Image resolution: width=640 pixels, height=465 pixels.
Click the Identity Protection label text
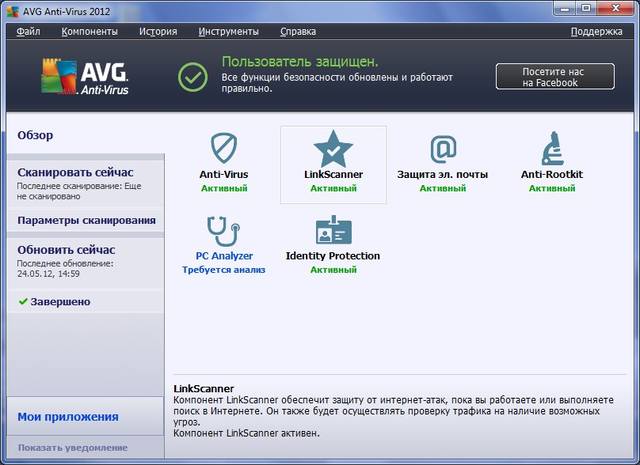point(333,256)
